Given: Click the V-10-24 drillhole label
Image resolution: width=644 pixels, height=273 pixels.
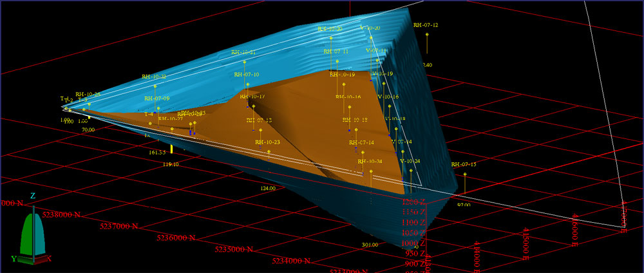Looking at the screenshot, I should tap(410, 161).
